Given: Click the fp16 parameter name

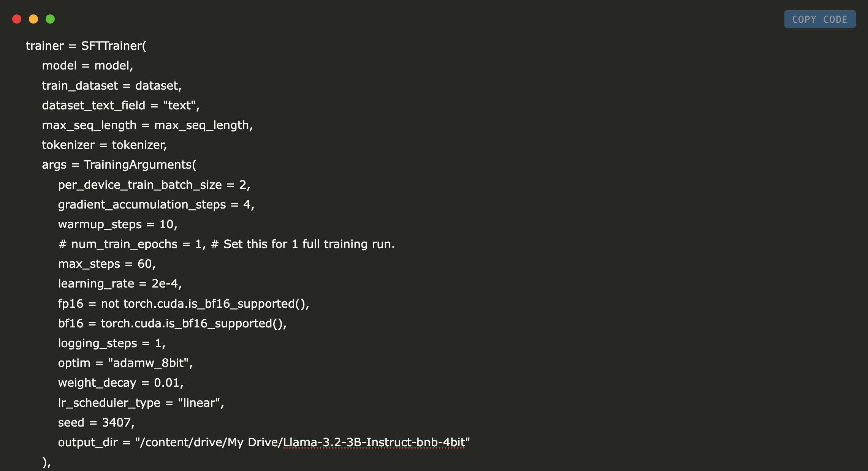Looking at the screenshot, I should pyautogui.click(x=70, y=304).
